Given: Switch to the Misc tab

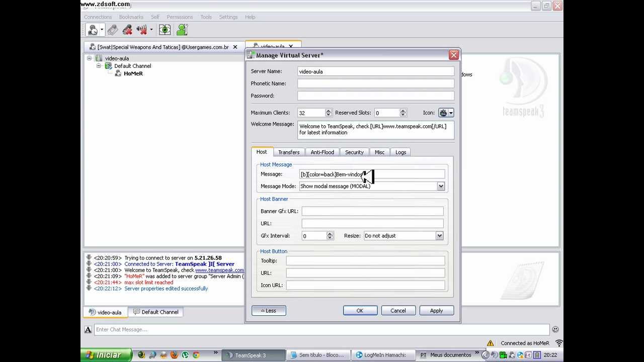Looking at the screenshot, I should pyautogui.click(x=380, y=152).
